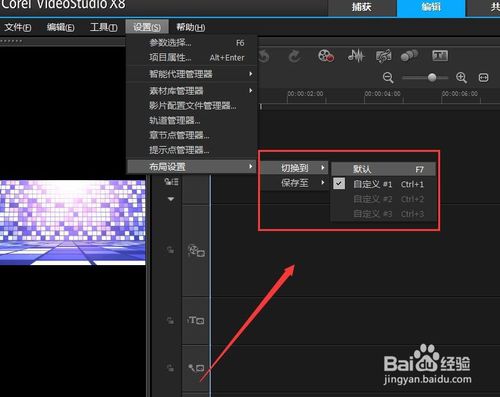
Task: Click the Record/Capture Option film reel icon
Action: 326,56
